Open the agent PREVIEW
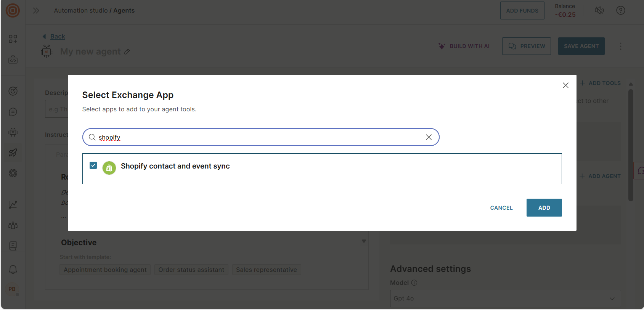644x310 pixels. [x=526, y=46]
